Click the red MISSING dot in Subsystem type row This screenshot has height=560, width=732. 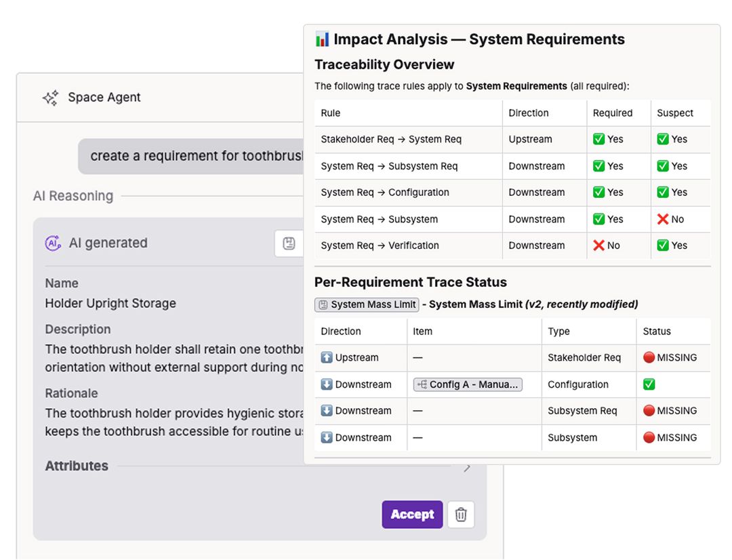[649, 438]
